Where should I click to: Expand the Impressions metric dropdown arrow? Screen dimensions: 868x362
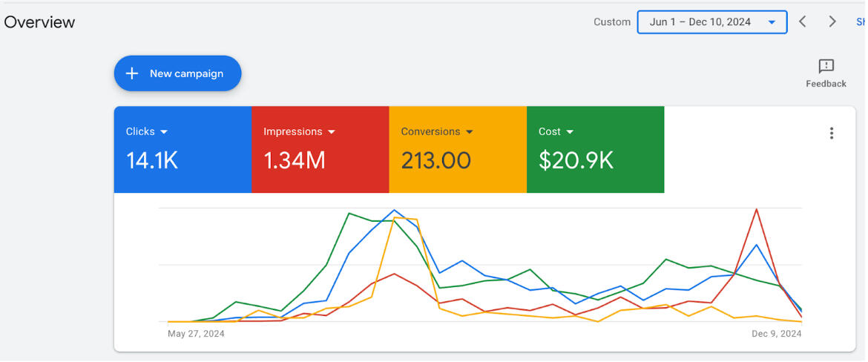(x=332, y=132)
